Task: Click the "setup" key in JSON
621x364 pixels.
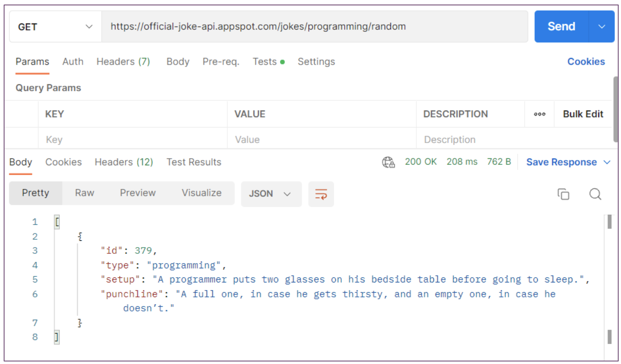Action: click(x=120, y=280)
